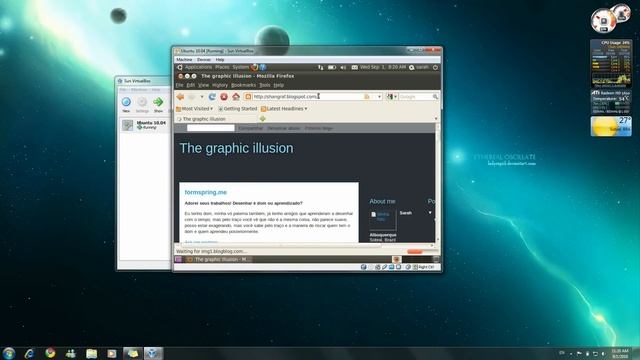Click the green Show arrow in VirtualBox manager
The width and height of the screenshot is (640, 360).
[158, 102]
